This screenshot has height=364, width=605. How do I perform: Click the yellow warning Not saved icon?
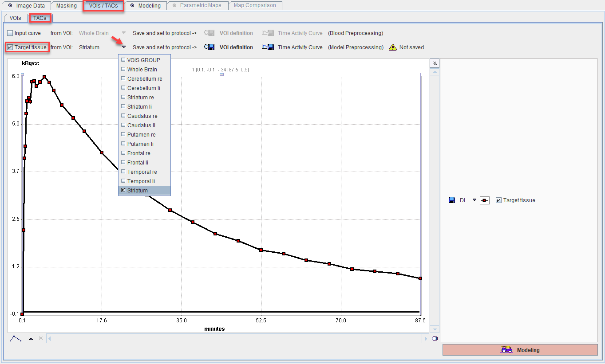pyautogui.click(x=393, y=47)
